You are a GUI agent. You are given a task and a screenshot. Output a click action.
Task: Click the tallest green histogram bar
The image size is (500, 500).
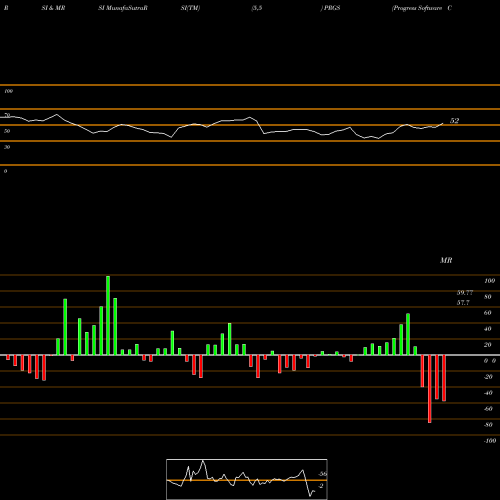[x=108, y=315]
